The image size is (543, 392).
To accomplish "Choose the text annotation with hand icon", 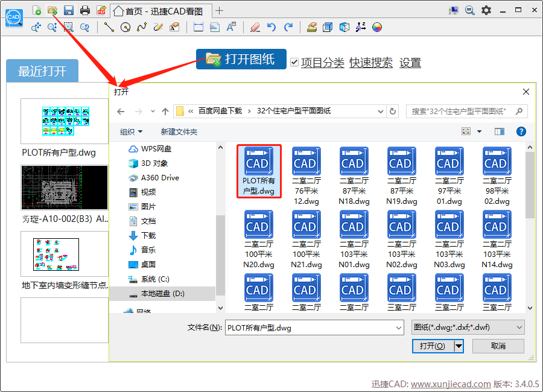I will coord(174,27).
